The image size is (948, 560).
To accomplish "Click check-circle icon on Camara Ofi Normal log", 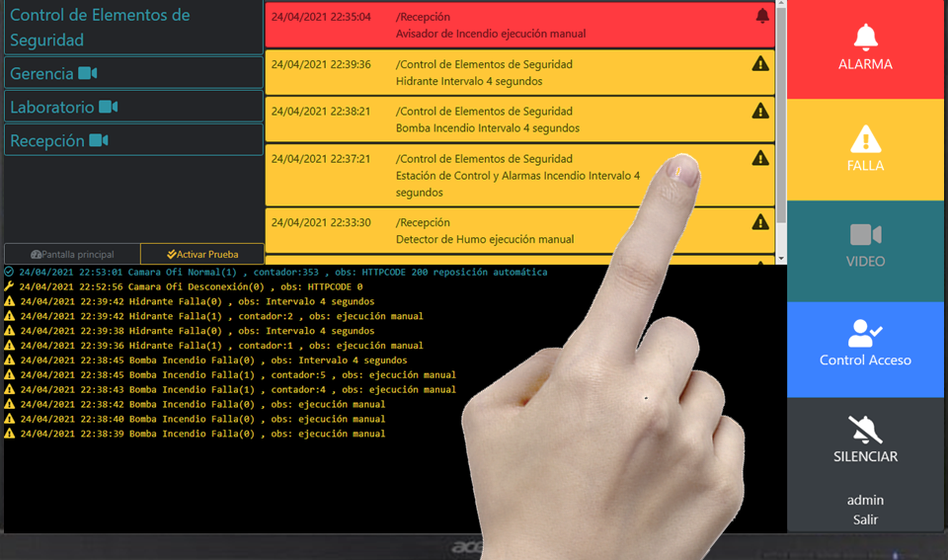I will (x=9, y=272).
